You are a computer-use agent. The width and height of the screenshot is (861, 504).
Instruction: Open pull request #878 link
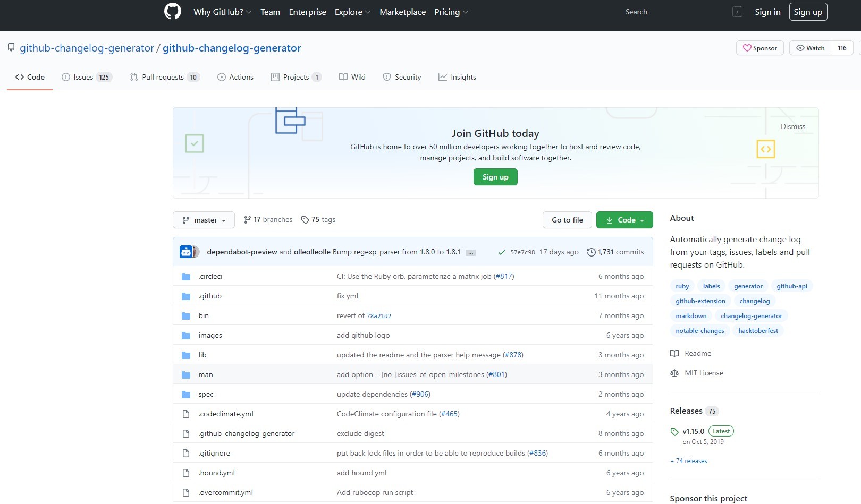point(513,355)
